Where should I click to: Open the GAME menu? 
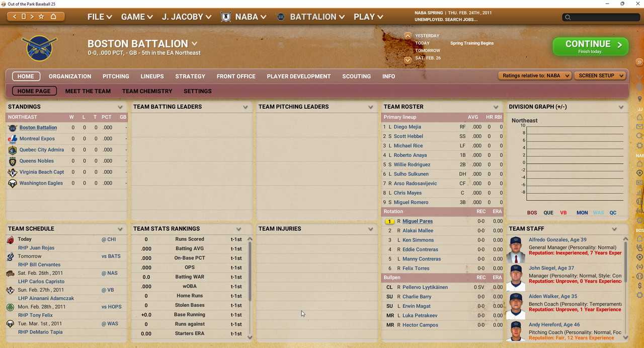click(137, 17)
